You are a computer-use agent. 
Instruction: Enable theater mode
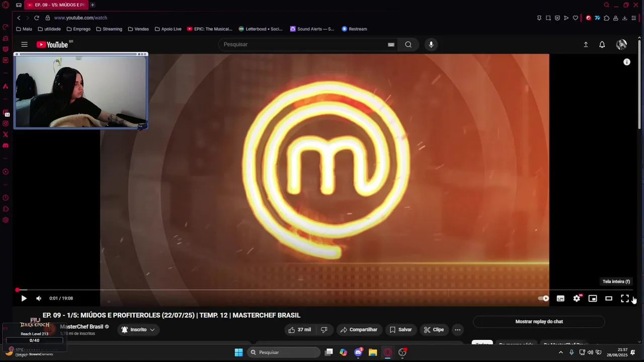609,298
